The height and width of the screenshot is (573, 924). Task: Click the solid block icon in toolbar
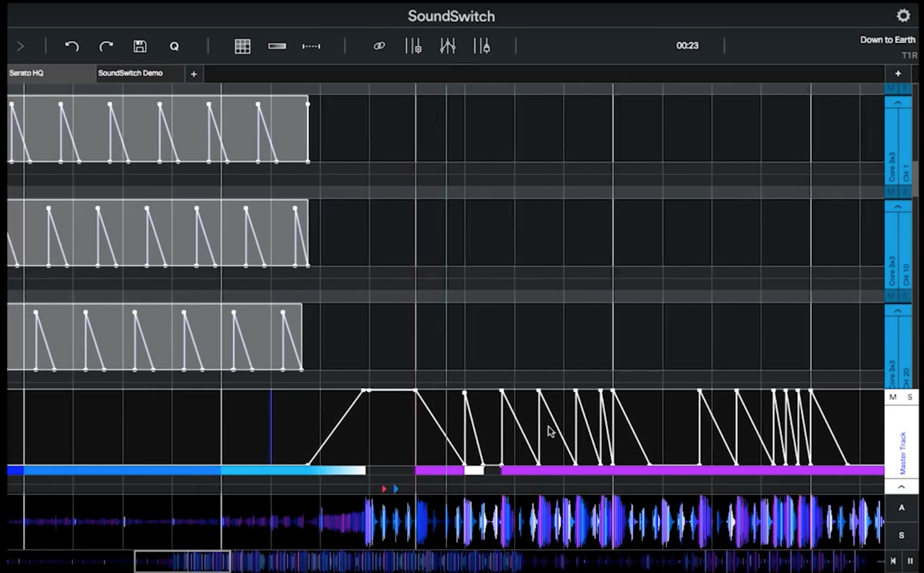click(277, 46)
